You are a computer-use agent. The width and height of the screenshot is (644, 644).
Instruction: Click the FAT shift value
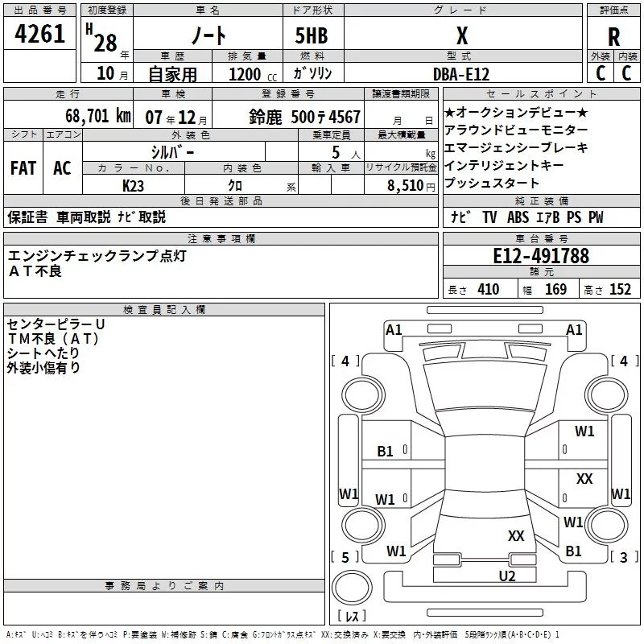point(23,168)
